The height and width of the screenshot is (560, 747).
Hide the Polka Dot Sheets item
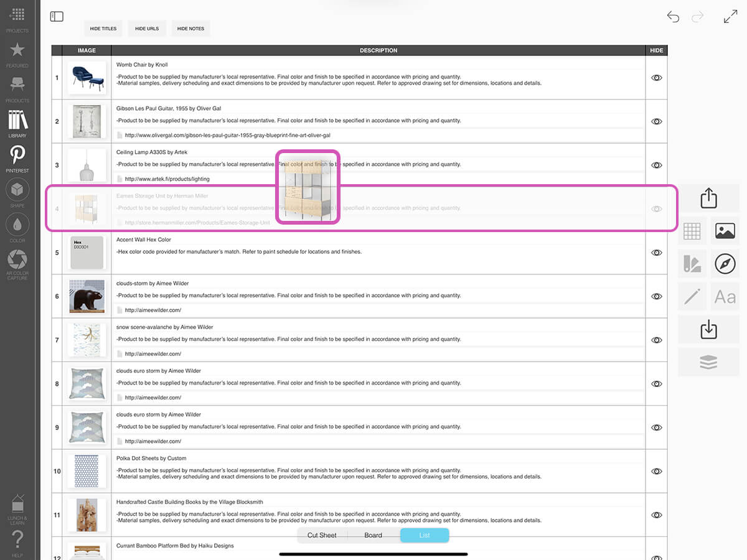pyautogui.click(x=656, y=471)
